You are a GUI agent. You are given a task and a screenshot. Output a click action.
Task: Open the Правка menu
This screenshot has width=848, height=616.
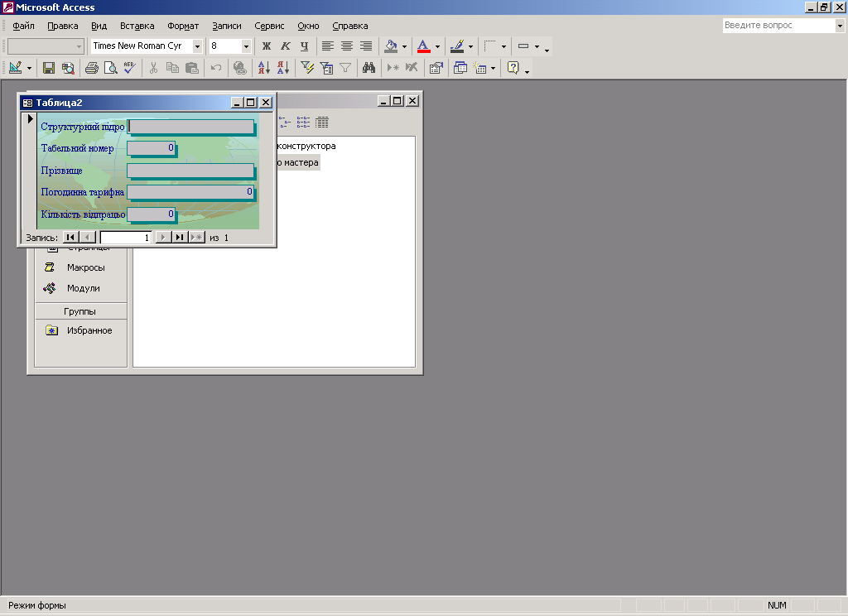(x=63, y=26)
